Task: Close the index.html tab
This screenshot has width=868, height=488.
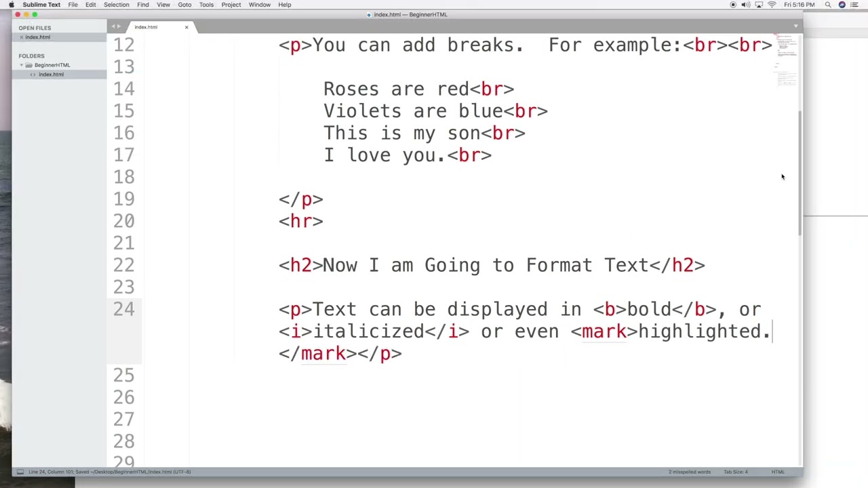Action: tap(186, 27)
